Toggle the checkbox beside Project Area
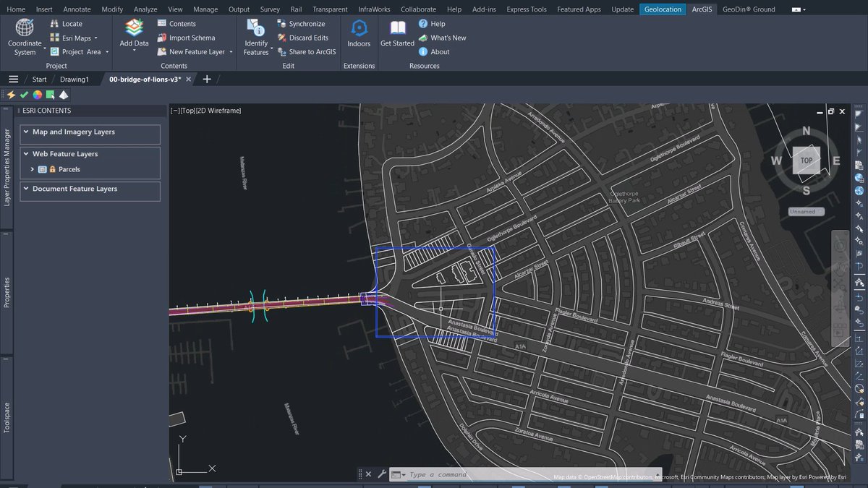This screenshot has height=488, width=868. click(54, 51)
